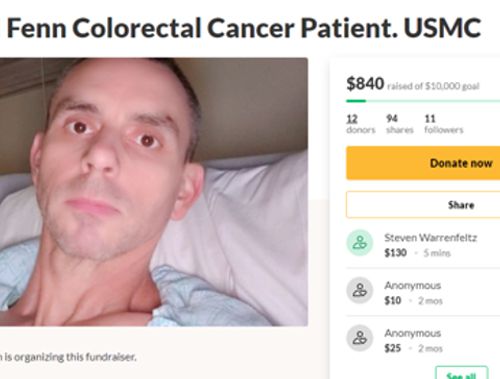Select the $840 raised amount
The height and width of the screenshot is (379, 500).
(365, 83)
